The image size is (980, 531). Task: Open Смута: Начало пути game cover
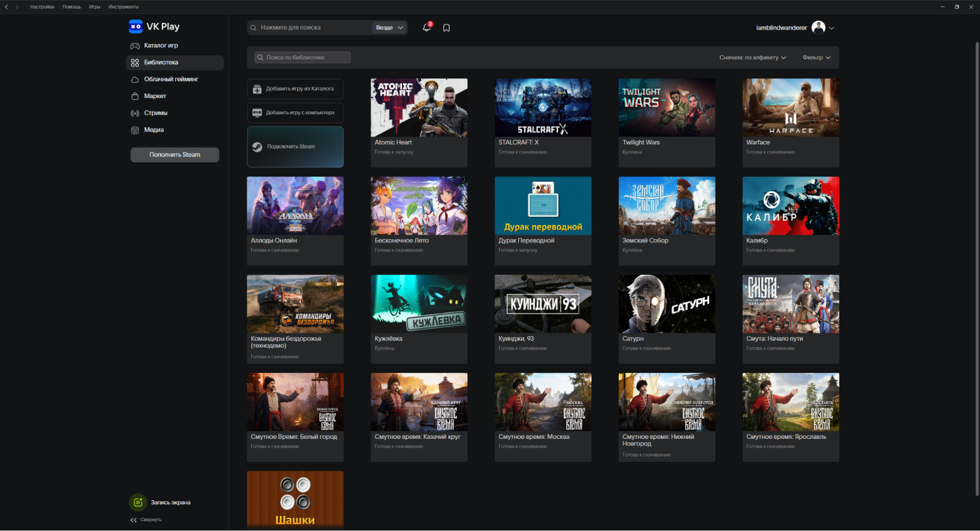click(x=791, y=304)
